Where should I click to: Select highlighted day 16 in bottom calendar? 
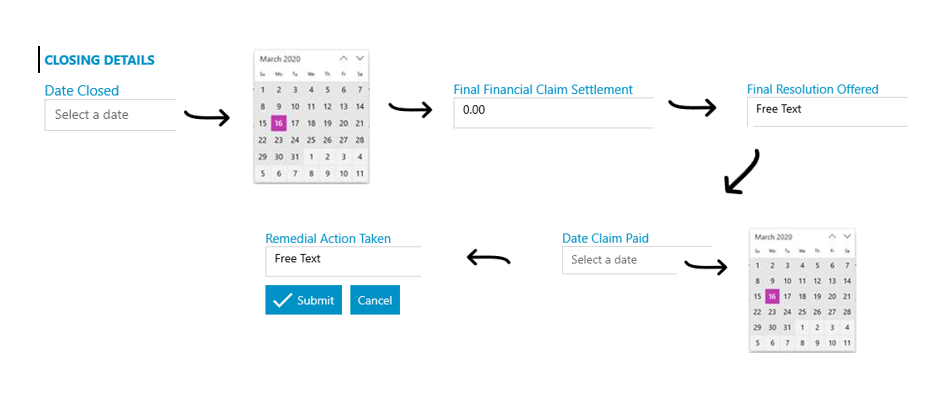click(x=772, y=296)
